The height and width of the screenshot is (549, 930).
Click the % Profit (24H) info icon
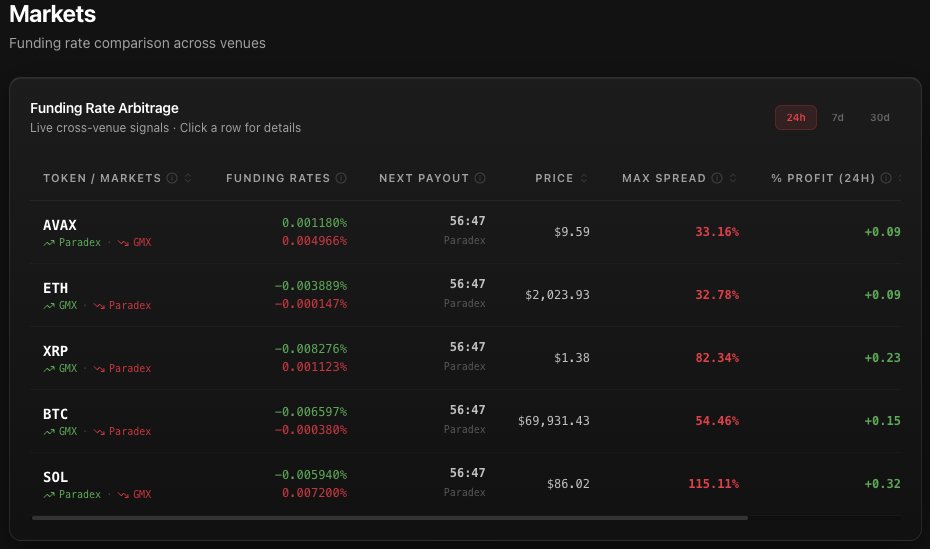(886, 178)
